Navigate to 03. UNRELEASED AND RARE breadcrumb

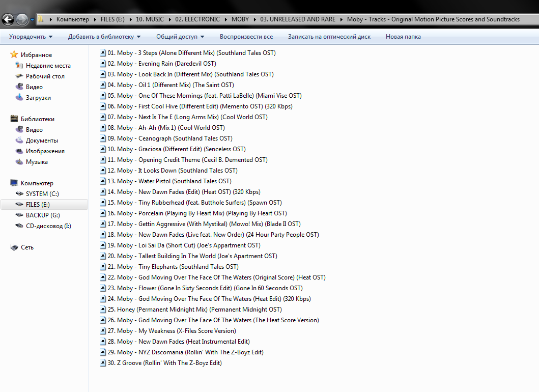point(298,19)
